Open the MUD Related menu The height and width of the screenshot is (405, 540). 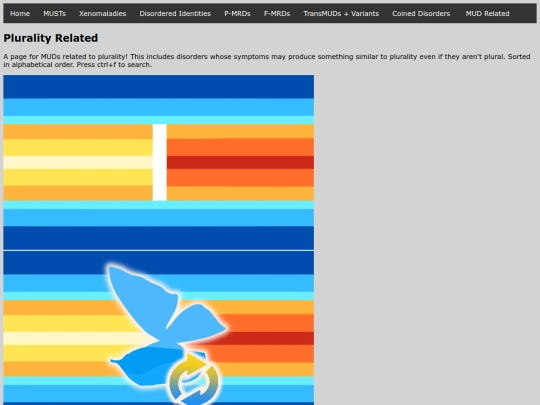coord(487,14)
